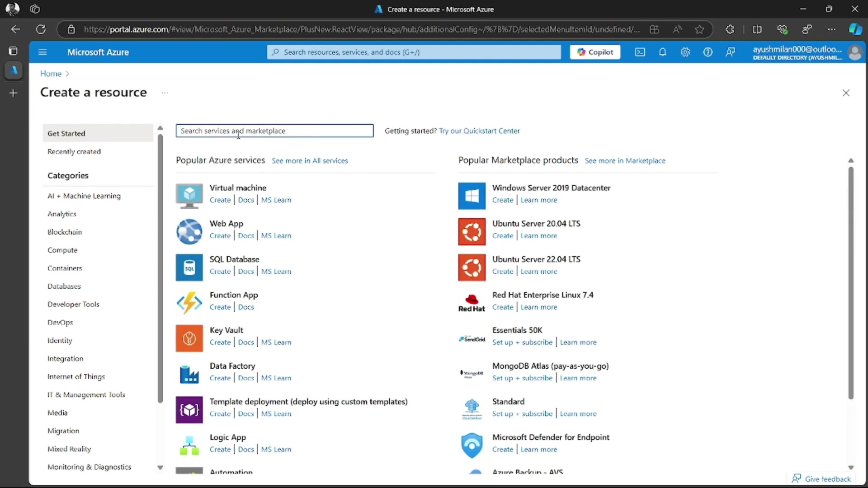This screenshot has width=868, height=488.
Task: Open the feedback icon in top bar
Action: click(x=731, y=52)
